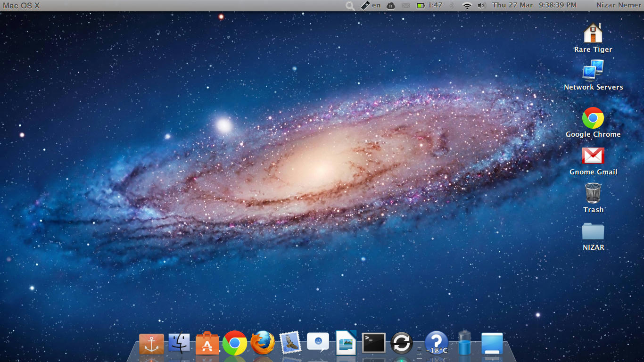Open the Mail stamp icon in dock
The image size is (644, 362).
pos(290,343)
